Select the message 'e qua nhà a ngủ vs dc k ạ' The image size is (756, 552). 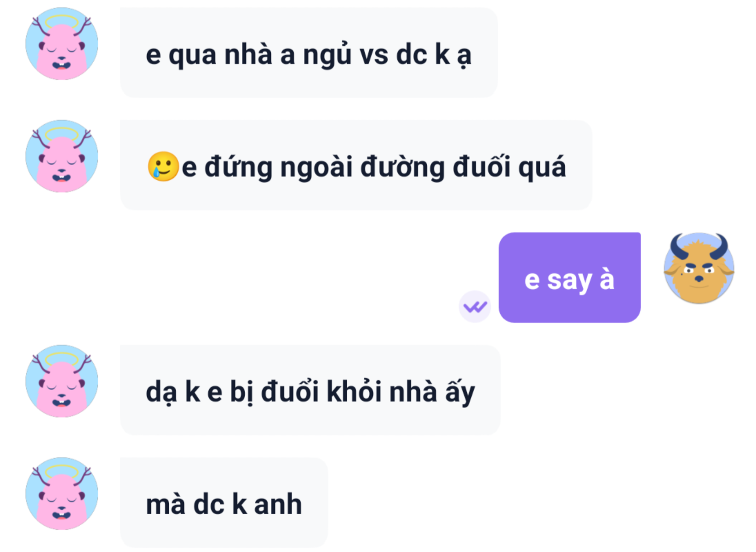click(309, 52)
